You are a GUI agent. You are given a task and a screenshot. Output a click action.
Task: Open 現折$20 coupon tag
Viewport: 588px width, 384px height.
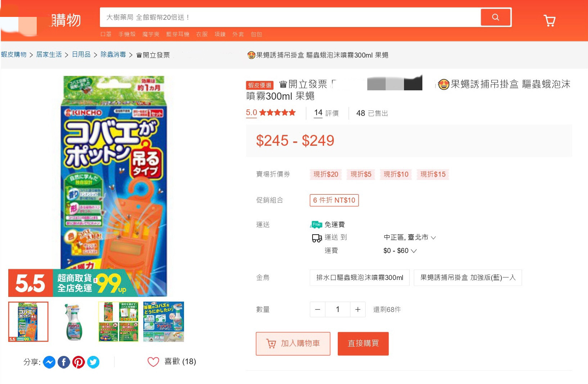coord(326,175)
